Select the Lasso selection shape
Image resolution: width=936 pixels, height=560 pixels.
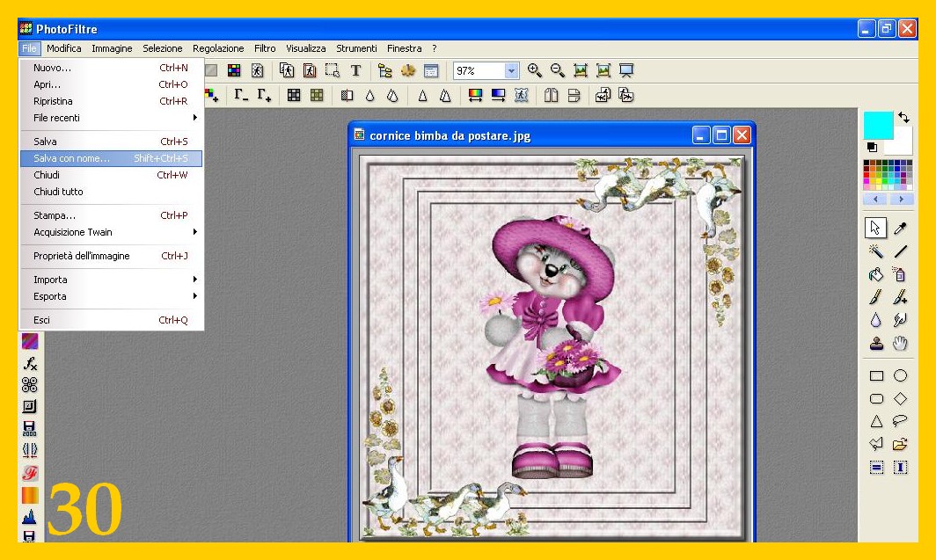pos(900,421)
